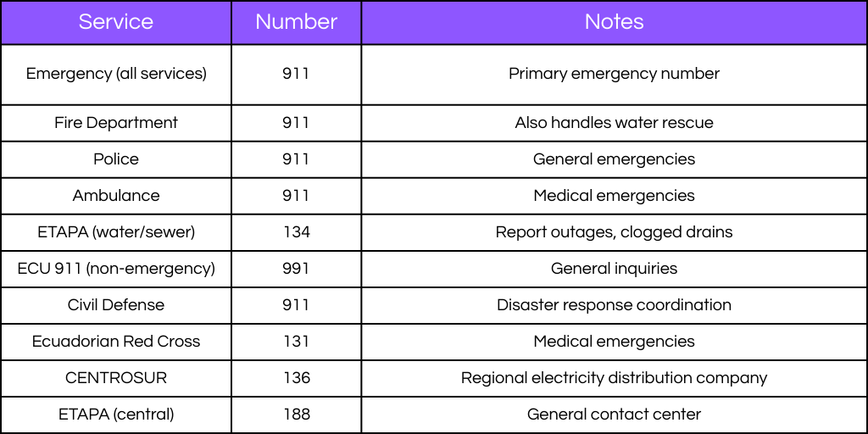Image resolution: width=868 pixels, height=434 pixels.
Task: Select ECU 911 (non-emergency) cell
Action: [116, 269]
